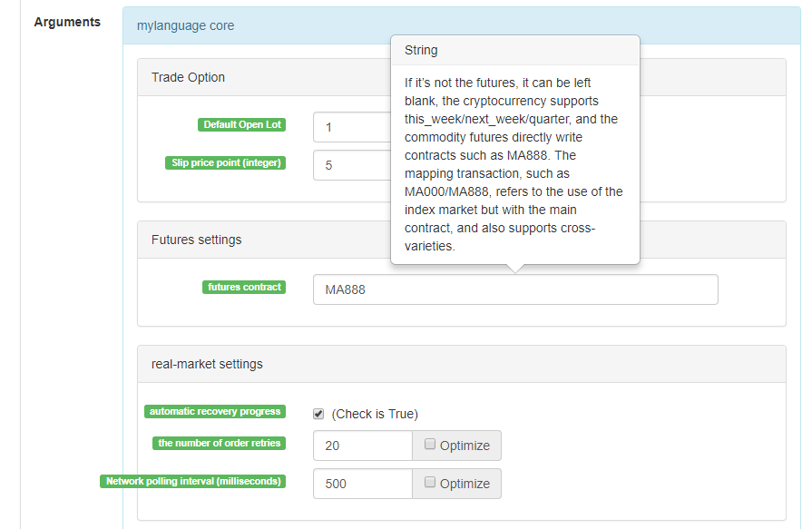The height and width of the screenshot is (529, 812).
Task: Click the futures contract green label
Action: [x=245, y=287]
